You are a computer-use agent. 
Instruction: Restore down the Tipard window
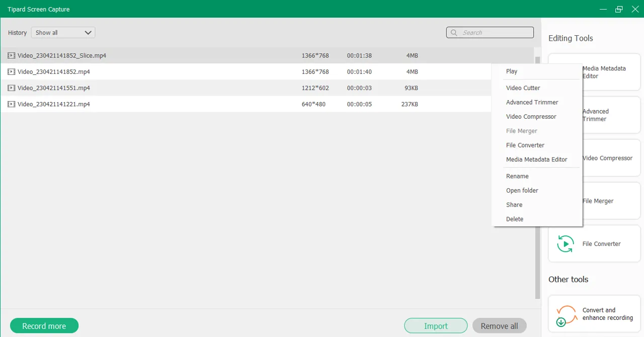tap(619, 9)
